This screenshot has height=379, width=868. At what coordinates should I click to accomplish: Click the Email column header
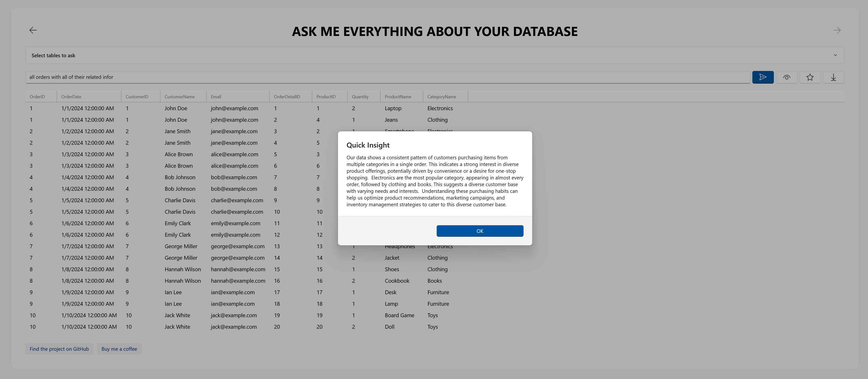point(216,97)
